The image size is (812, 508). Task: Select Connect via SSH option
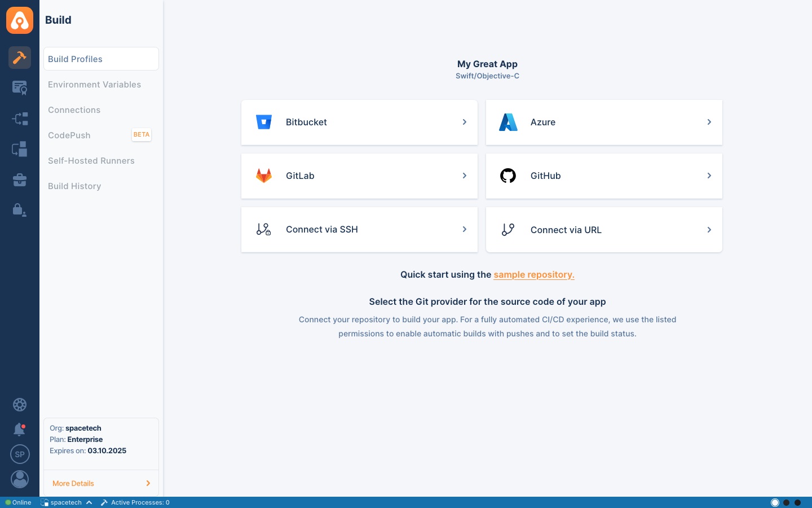[359, 230]
